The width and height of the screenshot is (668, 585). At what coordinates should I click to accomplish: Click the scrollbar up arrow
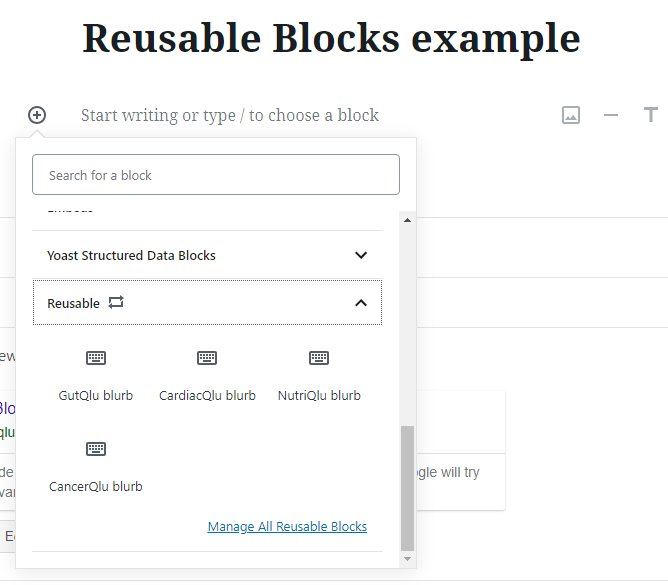click(407, 220)
